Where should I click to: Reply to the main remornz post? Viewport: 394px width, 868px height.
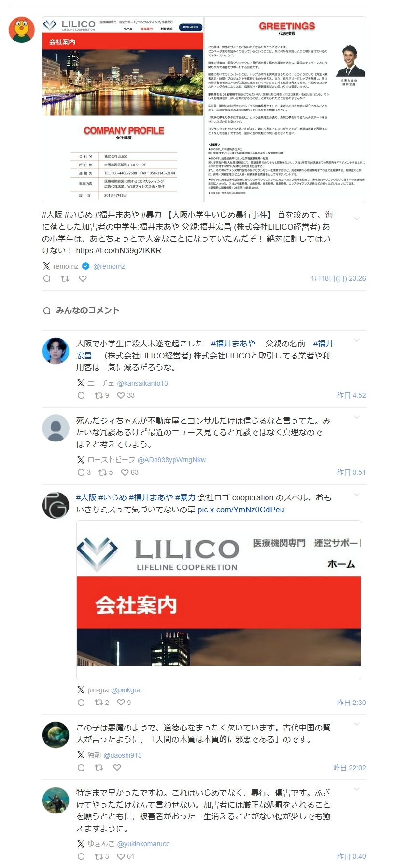[47, 278]
